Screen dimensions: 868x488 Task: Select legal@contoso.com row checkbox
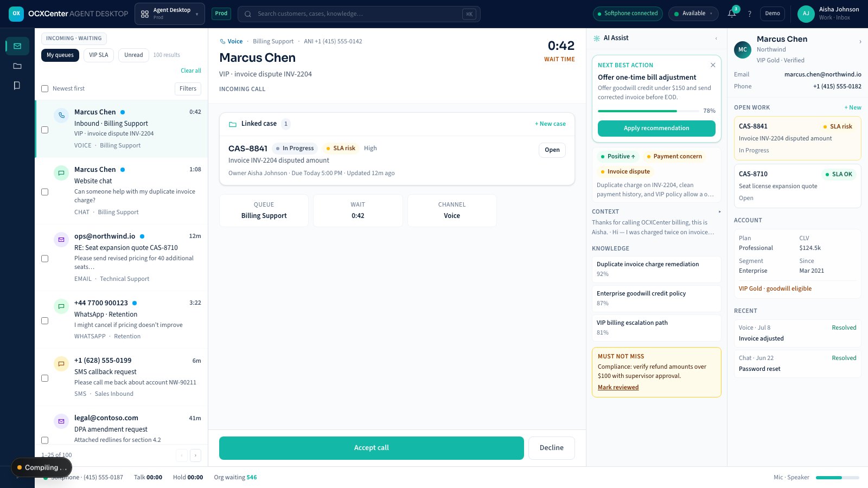45,440
